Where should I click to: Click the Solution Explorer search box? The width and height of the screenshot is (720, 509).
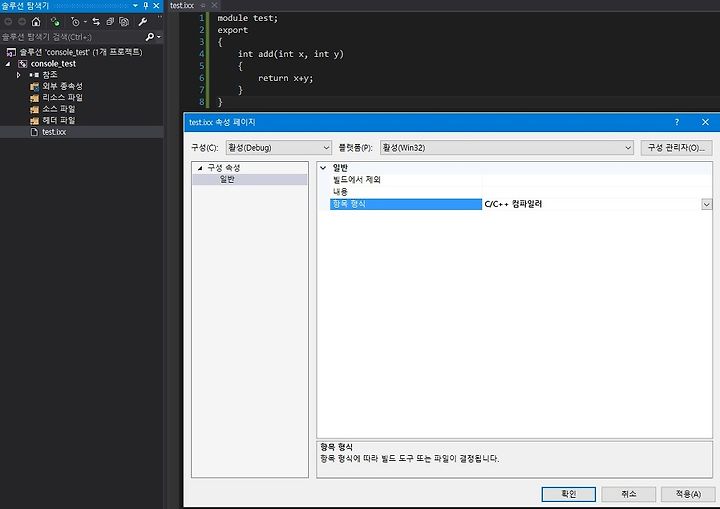[x=72, y=37]
